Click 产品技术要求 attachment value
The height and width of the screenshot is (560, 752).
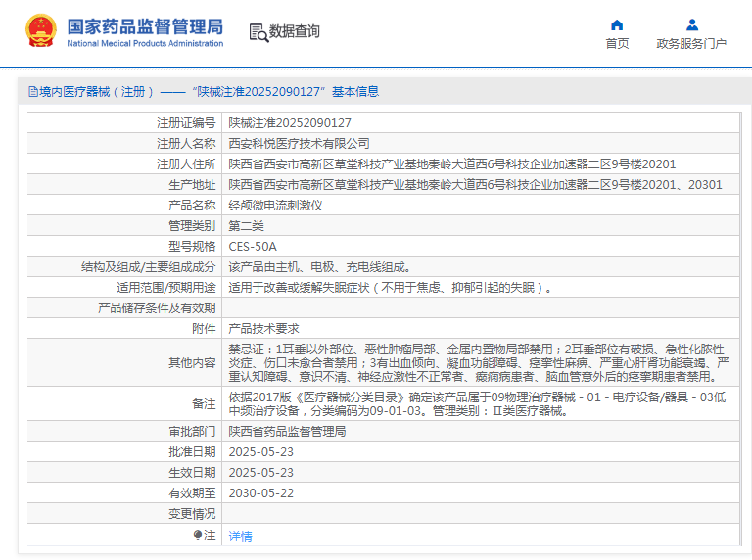[x=263, y=329]
